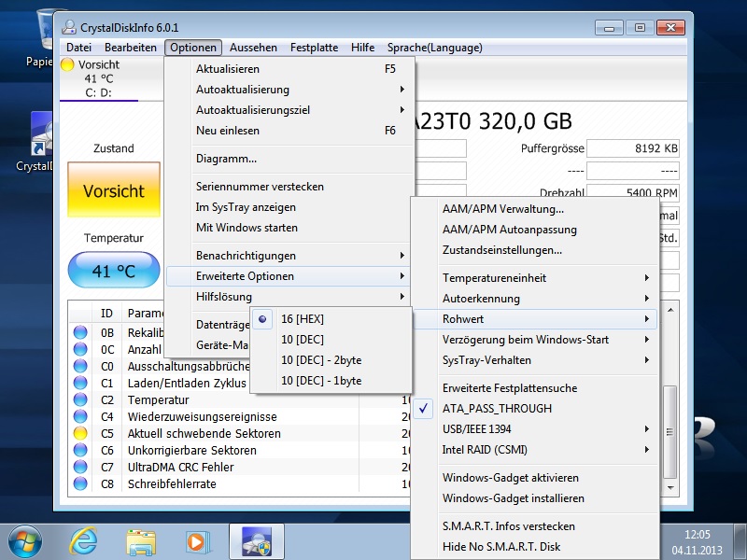The height and width of the screenshot is (560, 747).
Task: Launch Internet Explorer from the taskbar
Action: (84, 542)
